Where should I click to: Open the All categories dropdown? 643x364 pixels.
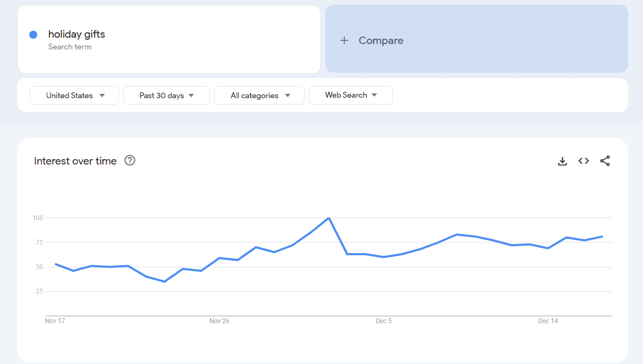click(259, 95)
